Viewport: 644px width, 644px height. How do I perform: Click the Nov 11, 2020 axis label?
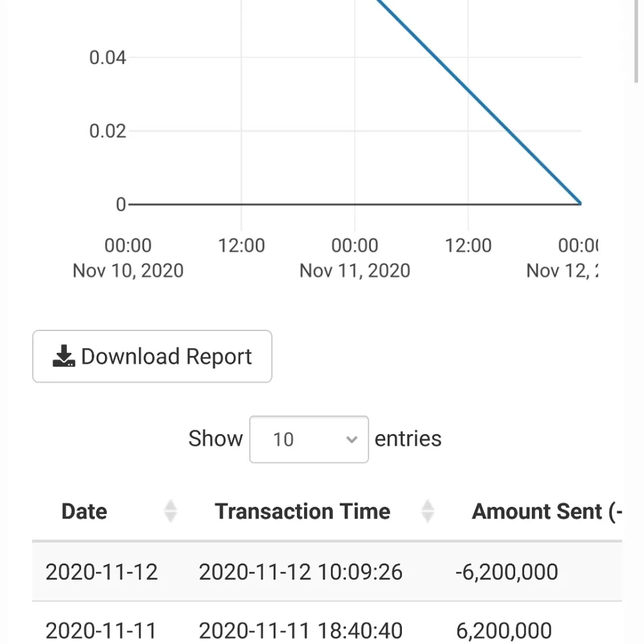pos(355,270)
